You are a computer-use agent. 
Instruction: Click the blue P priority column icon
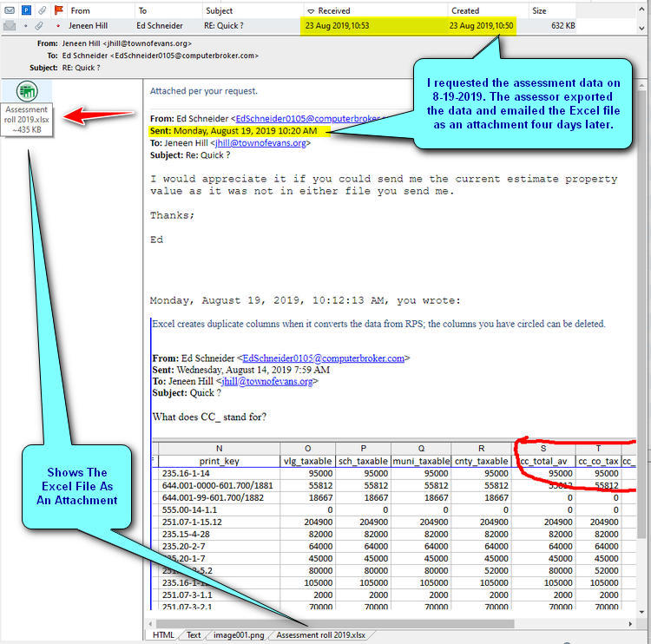coord(25,10)
